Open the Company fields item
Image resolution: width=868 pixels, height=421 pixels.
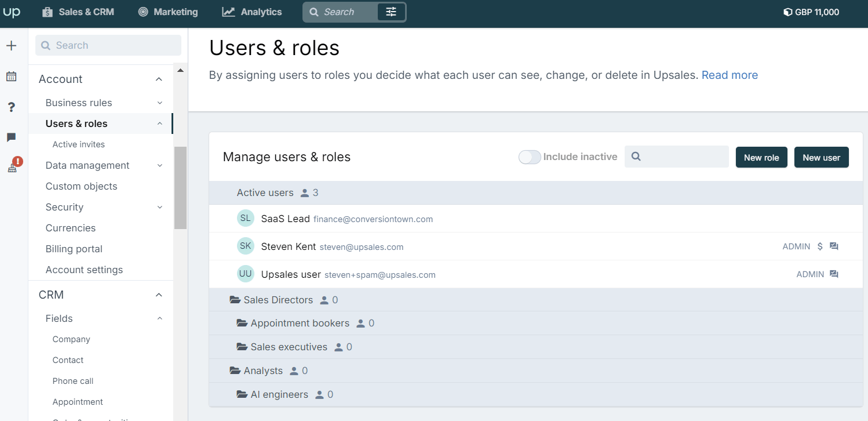pyautogui.click(x=71, y=339)
